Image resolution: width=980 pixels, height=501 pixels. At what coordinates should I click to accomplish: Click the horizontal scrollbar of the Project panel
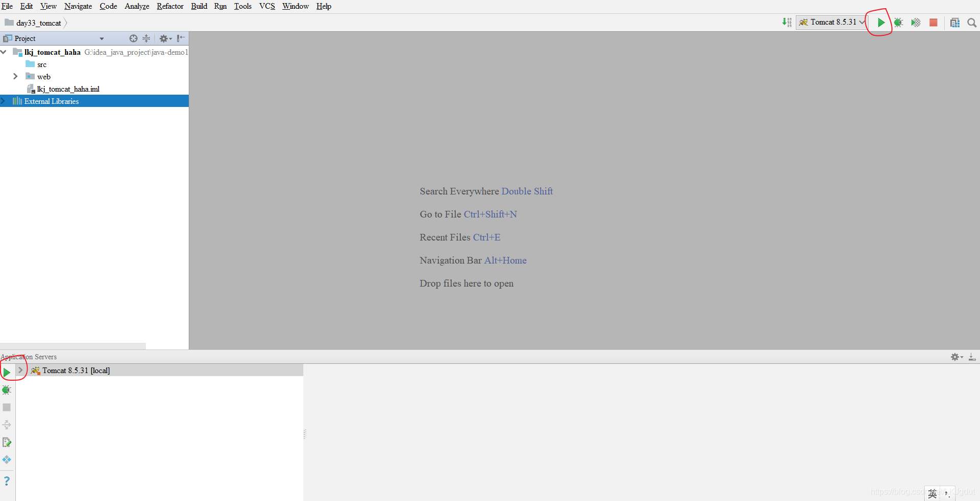[73, 346]
